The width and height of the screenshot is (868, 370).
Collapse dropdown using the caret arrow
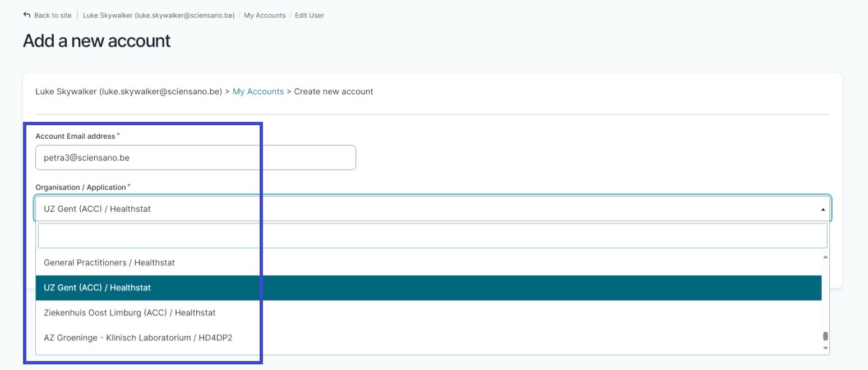tap(823, 209)
